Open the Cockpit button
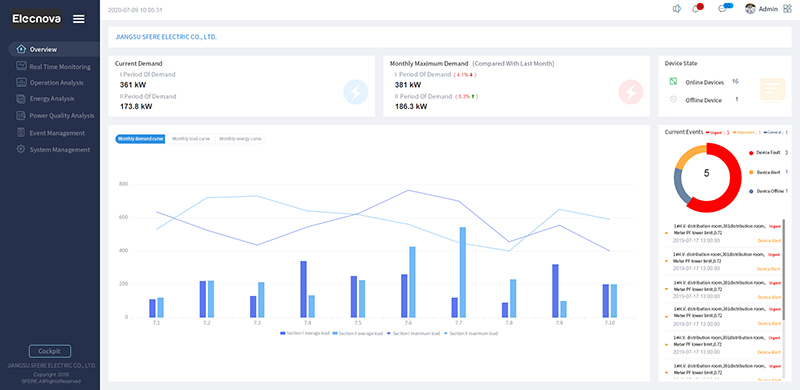Image resolution: width=800 pixels, height=390 pixels. pos(49,351)
